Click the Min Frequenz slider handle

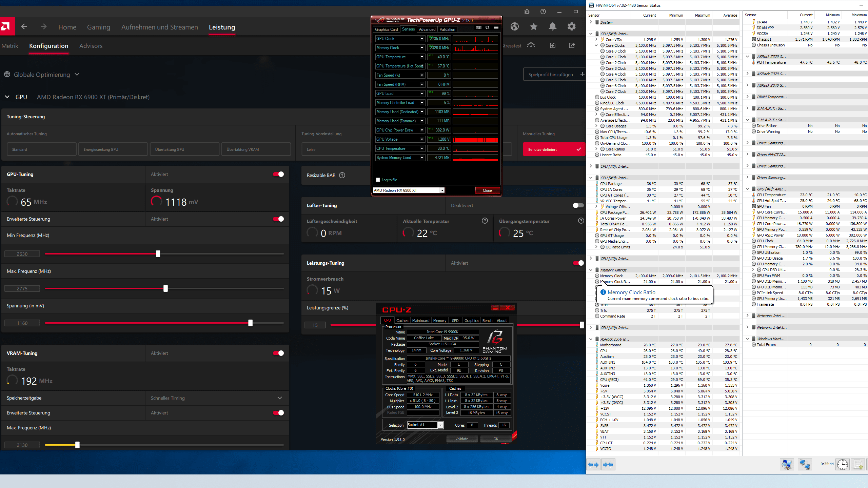pyautogui.click(x=158, y=254)
